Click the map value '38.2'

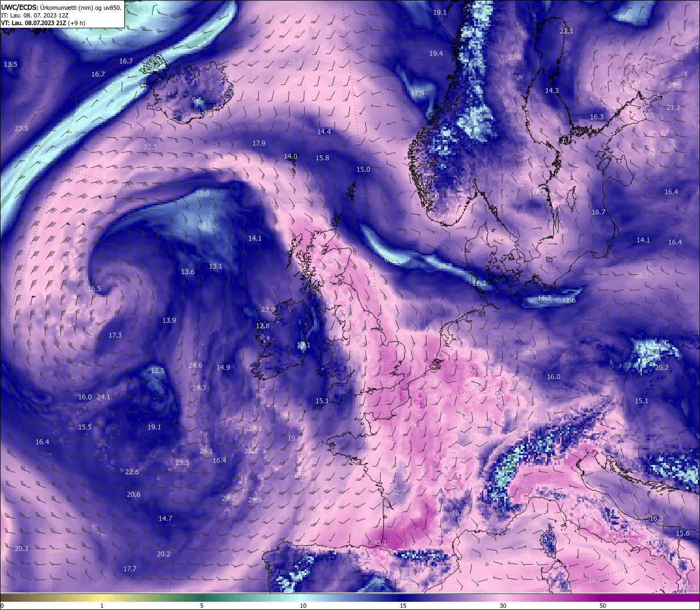(x=594, y=579)
